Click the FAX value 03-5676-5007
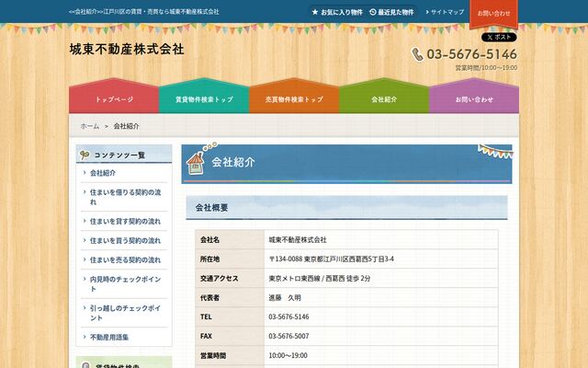Screen dimensions: 588x368 pos(288,336)
